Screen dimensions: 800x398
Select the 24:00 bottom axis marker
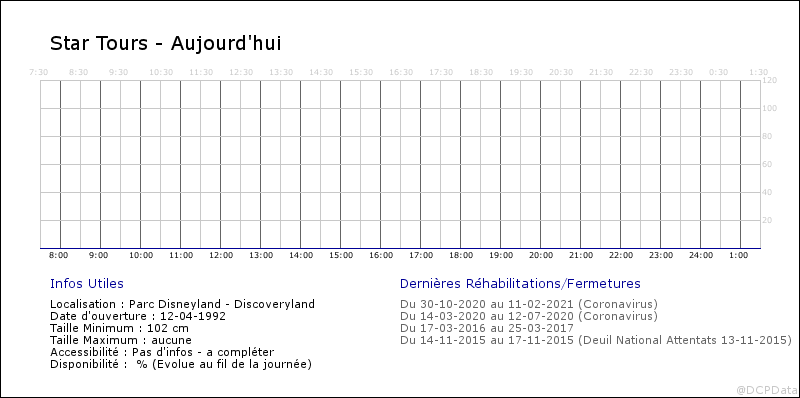[x=701, y=255]
